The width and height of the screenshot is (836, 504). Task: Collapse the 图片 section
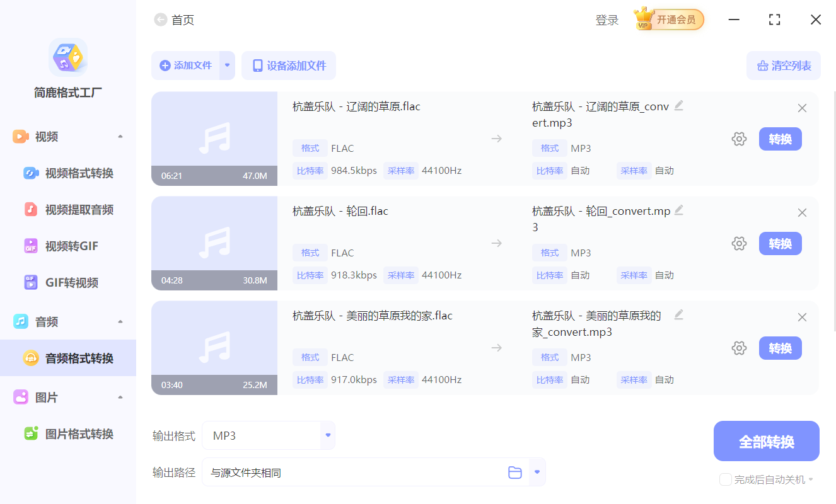pyautogui.click(x=120, y=398)
